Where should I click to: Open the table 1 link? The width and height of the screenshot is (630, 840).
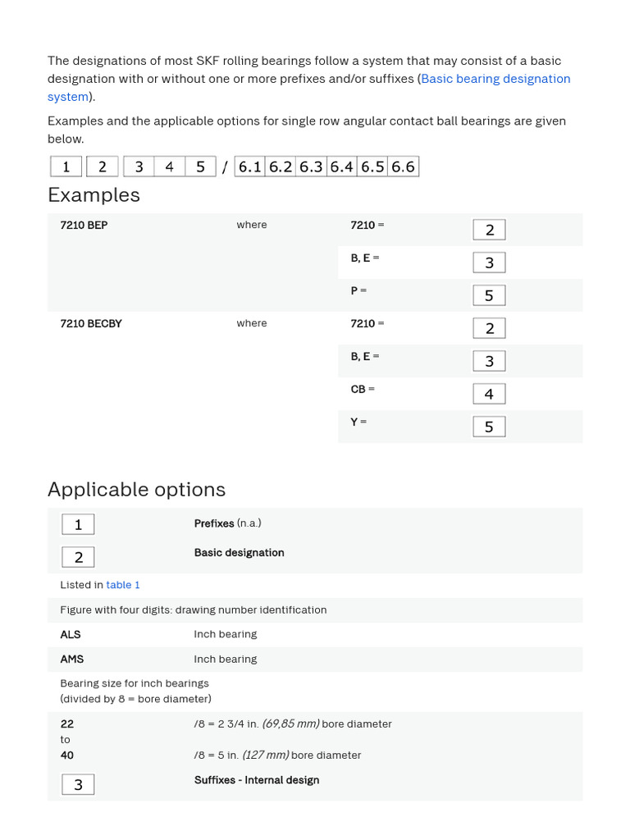tap(123, 585)
